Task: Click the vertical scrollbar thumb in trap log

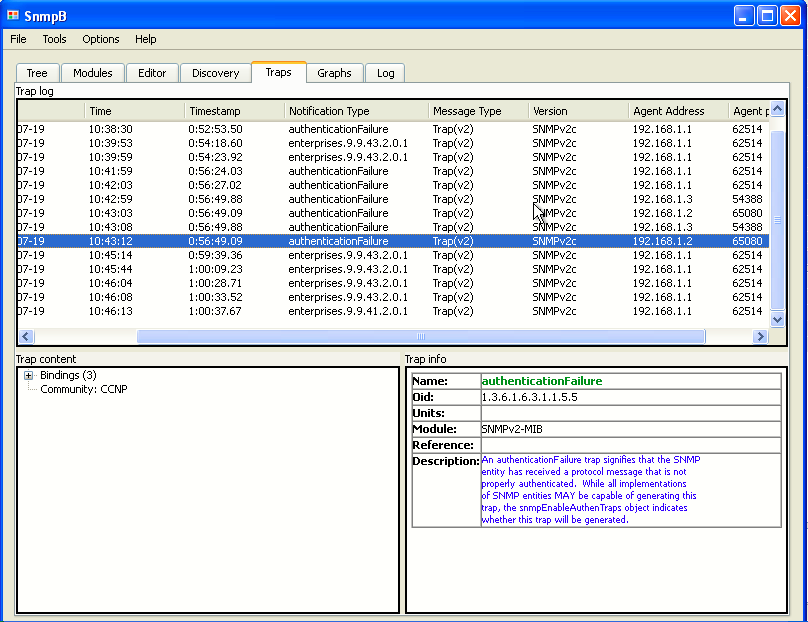Action: coord(778,220)
